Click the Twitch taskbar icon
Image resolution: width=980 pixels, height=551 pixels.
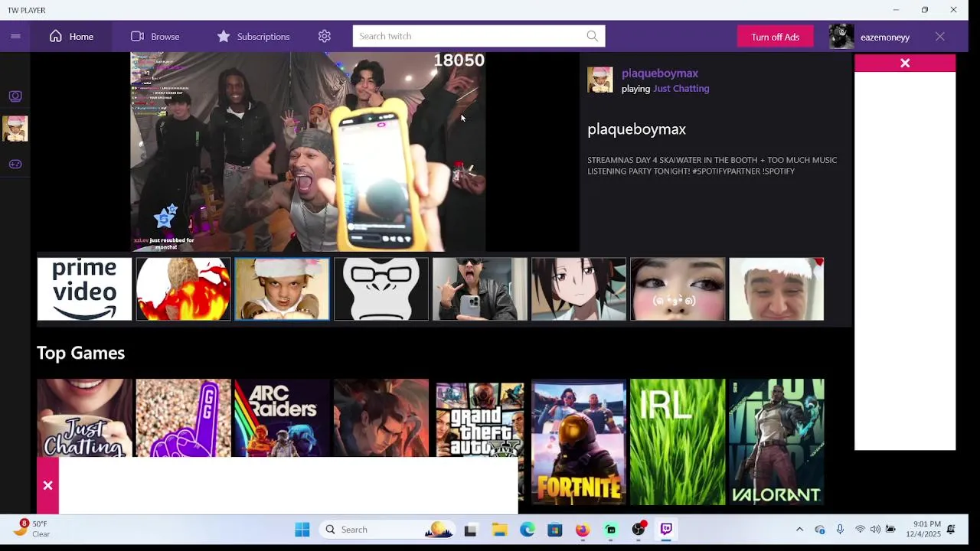(x=666, y=530)
